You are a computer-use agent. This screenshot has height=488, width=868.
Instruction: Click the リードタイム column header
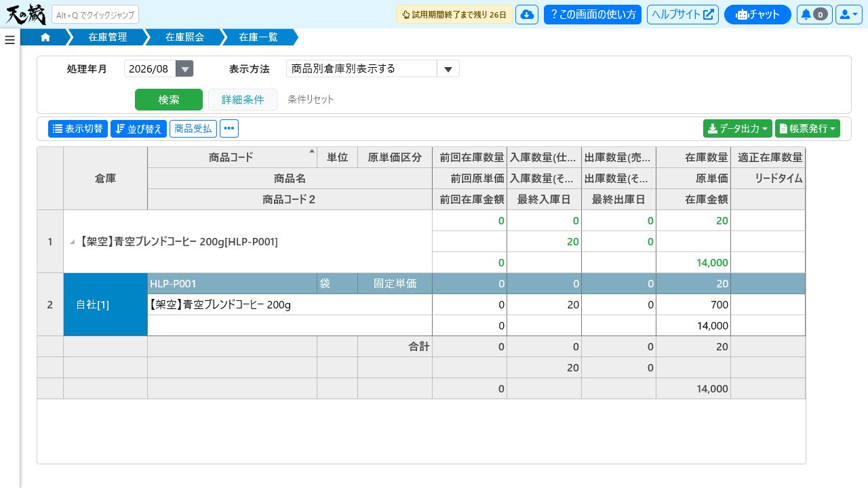click(x=768, y=178)
